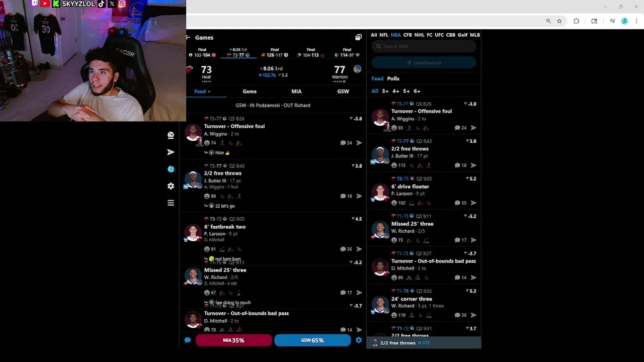Select the live 73-77 game score
Screen dimensions: 644x362
238,53
